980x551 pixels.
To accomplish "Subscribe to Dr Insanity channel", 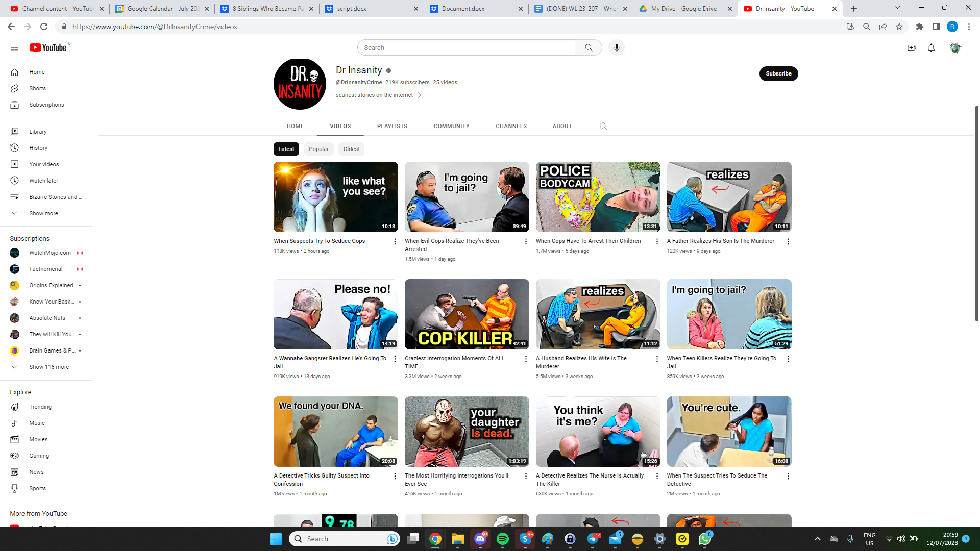I will pyautogui.click(x=778, y=73).
